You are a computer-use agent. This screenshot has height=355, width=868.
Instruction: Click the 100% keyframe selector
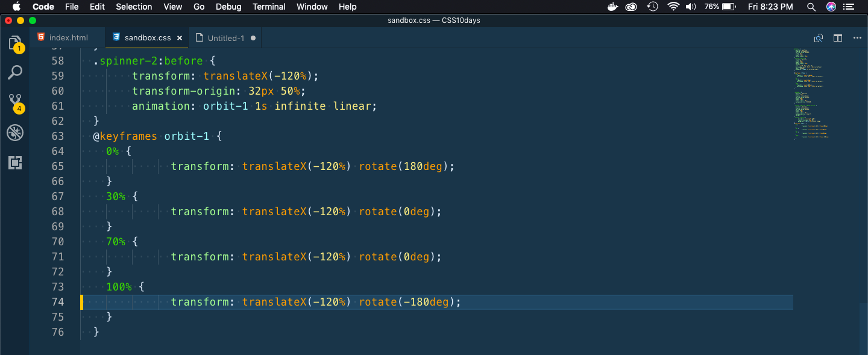(119, 287)
